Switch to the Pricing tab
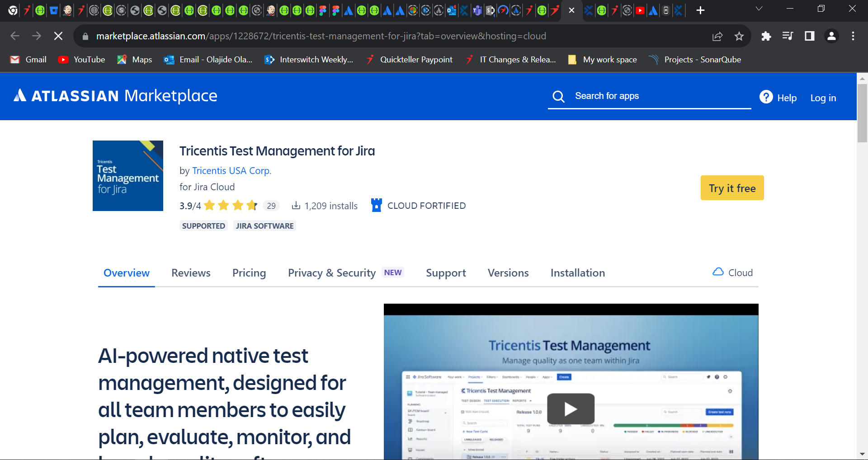The image size is (868, 460). (249, 273)
